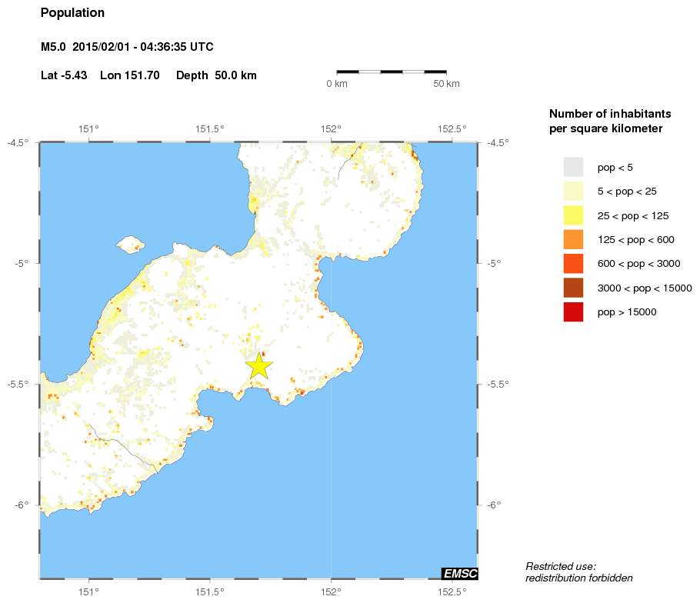Click the yellow star epicenter marker
700x603 pixels.
(x=259, y=365)
